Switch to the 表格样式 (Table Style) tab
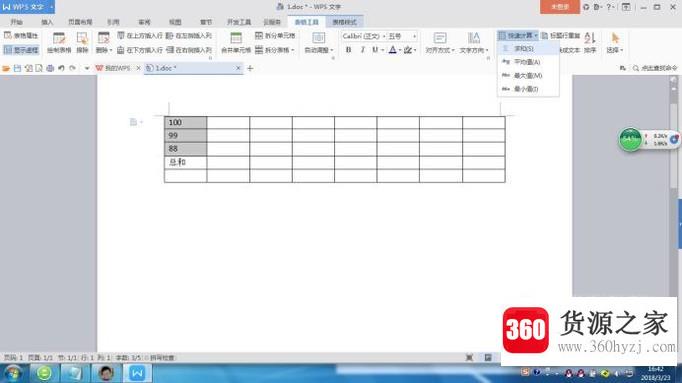The height and width of the screenshot is (383, 682). tap(344, 22)
